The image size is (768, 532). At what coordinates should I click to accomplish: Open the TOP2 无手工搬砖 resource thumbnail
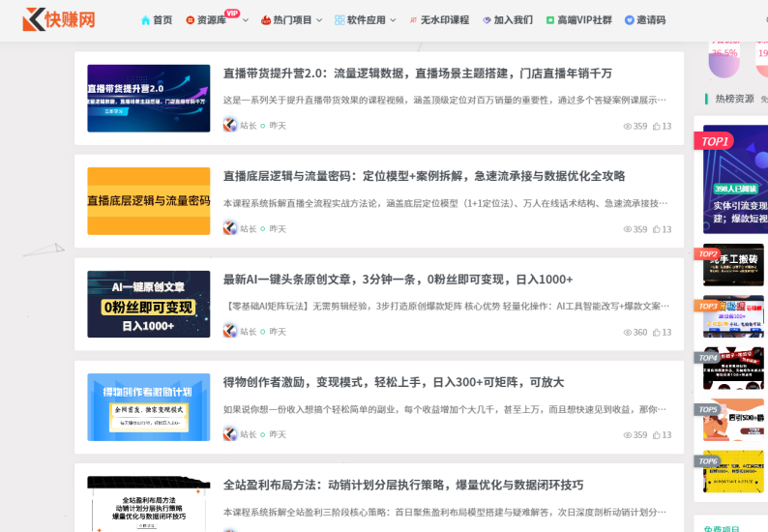point(734,265)
